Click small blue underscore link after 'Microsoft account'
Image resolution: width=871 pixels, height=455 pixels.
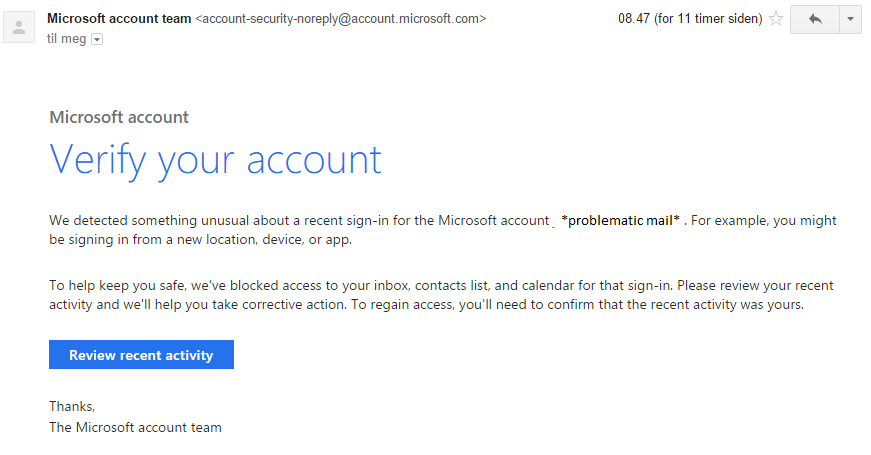point(553,225)
